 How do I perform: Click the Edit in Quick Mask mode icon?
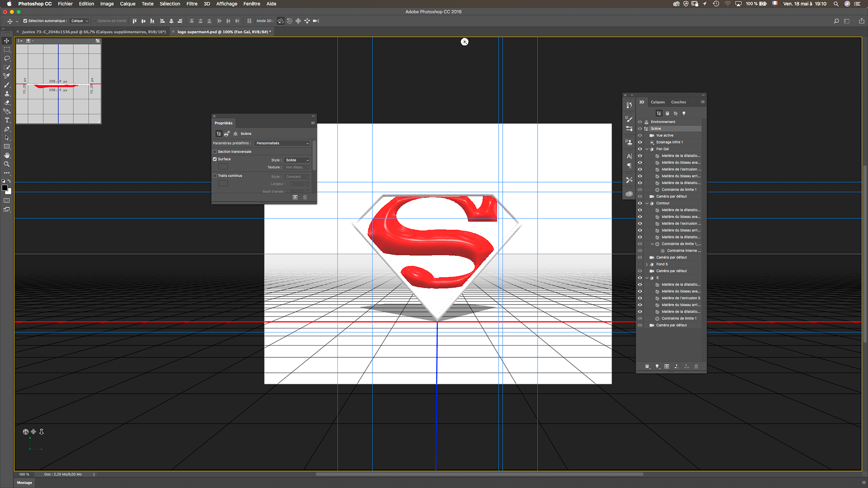(7, 201)
